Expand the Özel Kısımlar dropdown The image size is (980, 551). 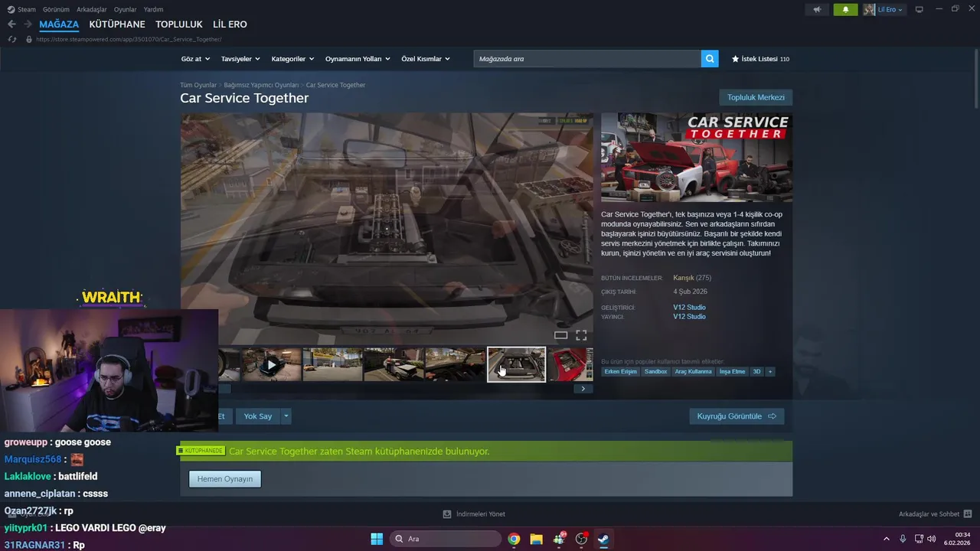(x=426, y=59)
